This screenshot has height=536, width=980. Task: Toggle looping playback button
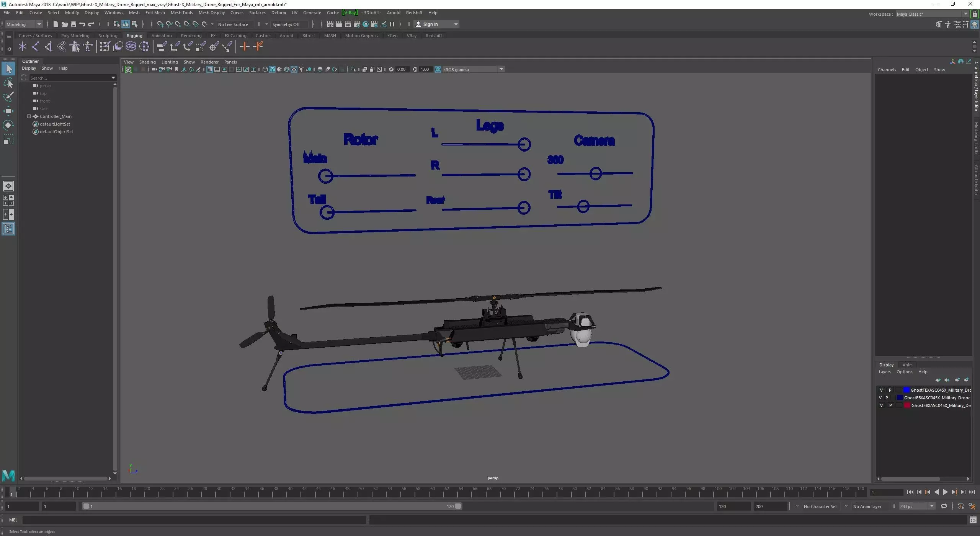[944, 507]
